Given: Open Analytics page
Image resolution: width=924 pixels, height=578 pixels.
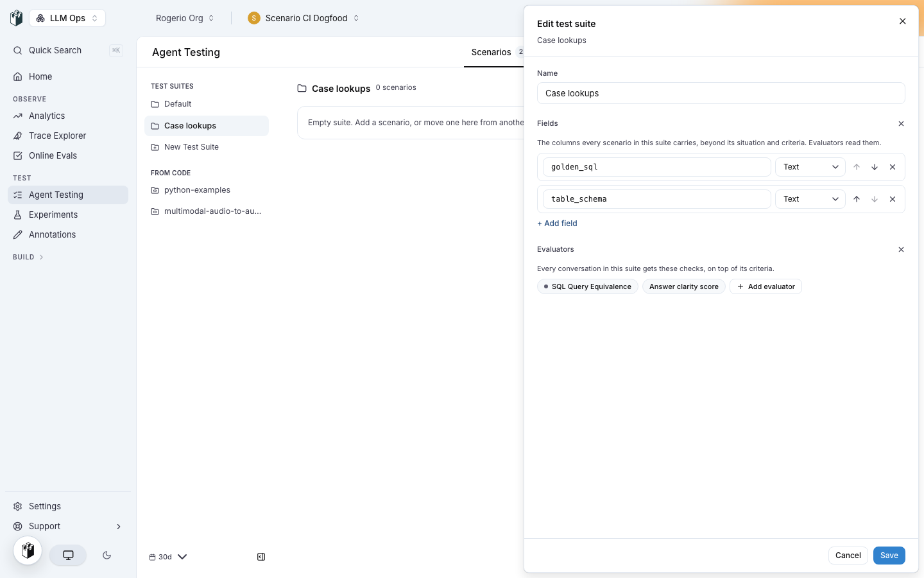Looking at the screenshot, I should click(x=68, y=116).
